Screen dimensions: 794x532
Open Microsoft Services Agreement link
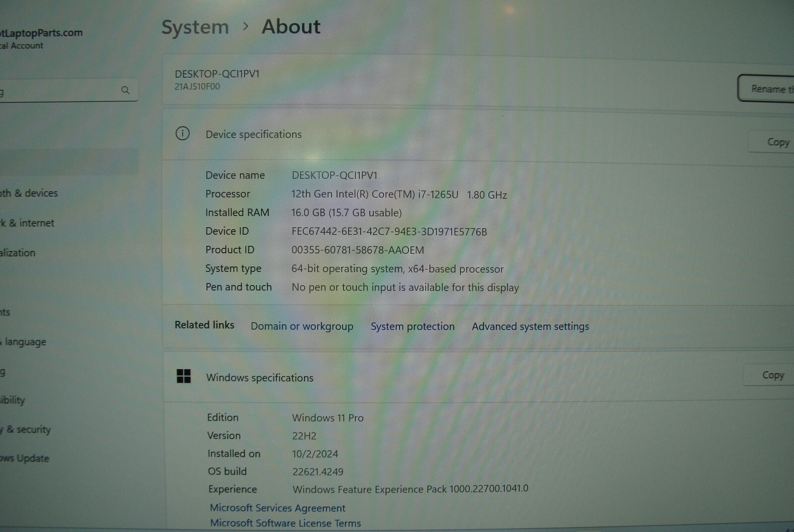[x=277, y=508]
